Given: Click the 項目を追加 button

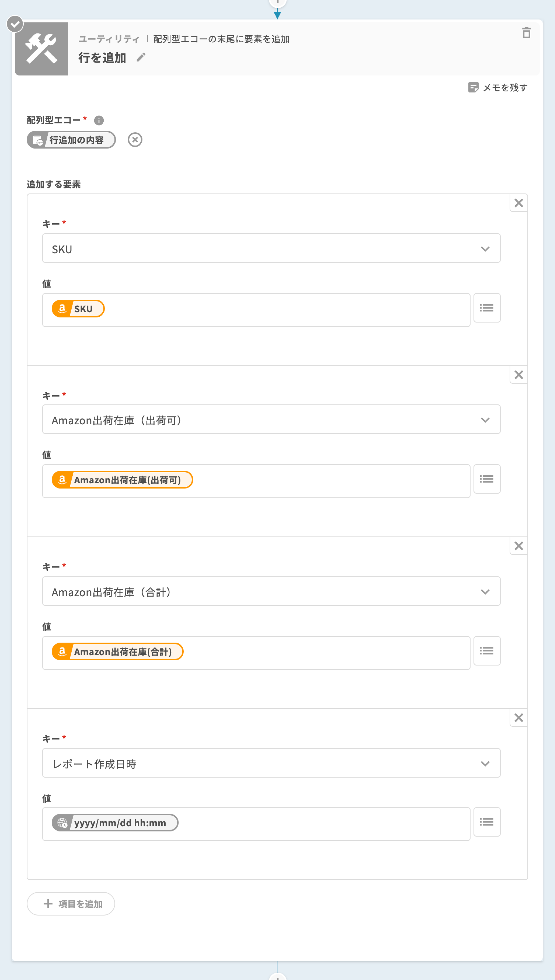Looking at the screenshot, I should pyautogui.click(x=71, y=904).
